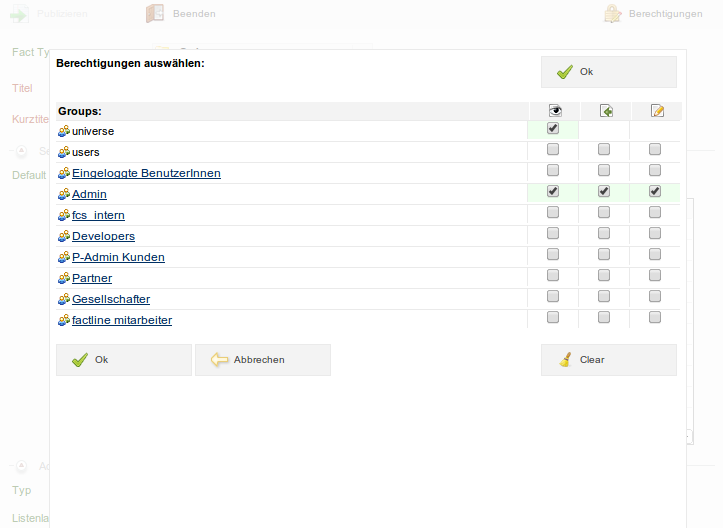Click the Abbrechen button
Viewport: 723px width, 528px height.
coord(262,360)
